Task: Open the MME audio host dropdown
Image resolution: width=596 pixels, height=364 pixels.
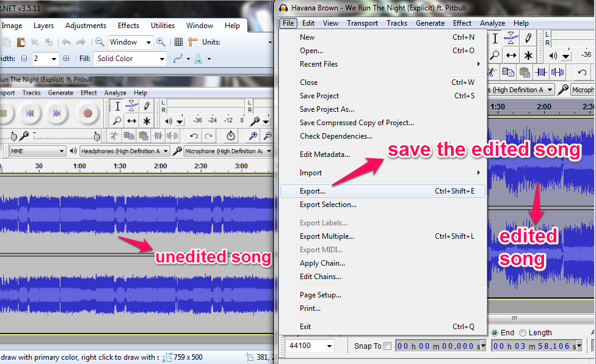Action: coord(37,151)
